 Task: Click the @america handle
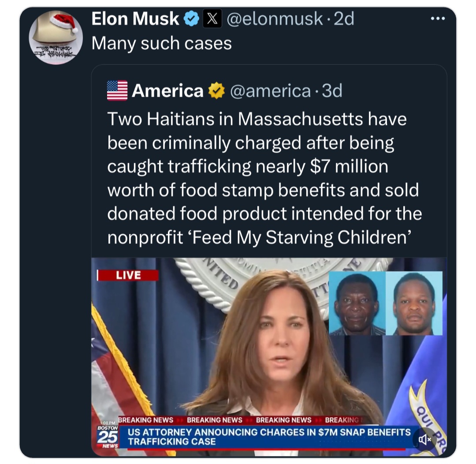270,91
